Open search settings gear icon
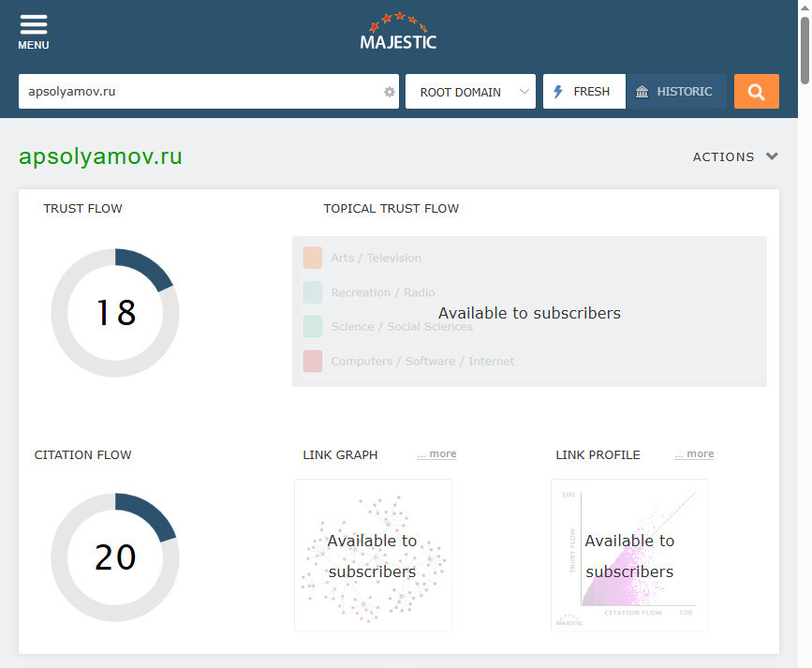The image size is (812, 668). (390, 92)
